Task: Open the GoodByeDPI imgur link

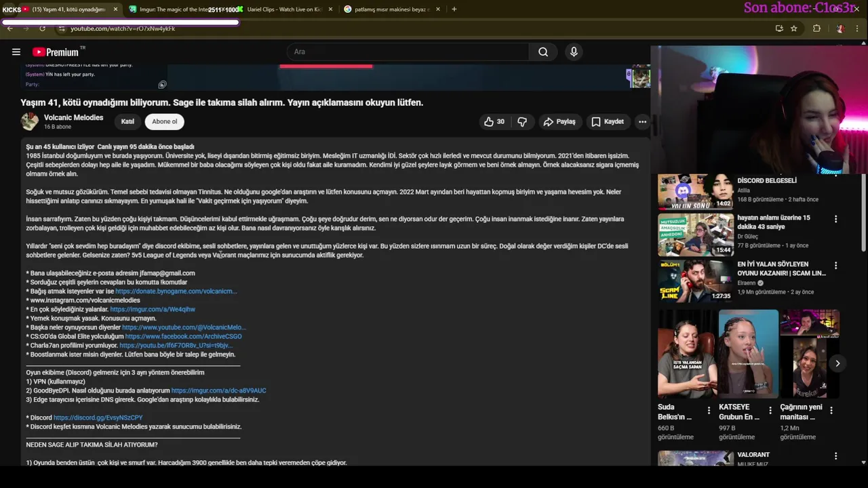Action: click(218, 390)
